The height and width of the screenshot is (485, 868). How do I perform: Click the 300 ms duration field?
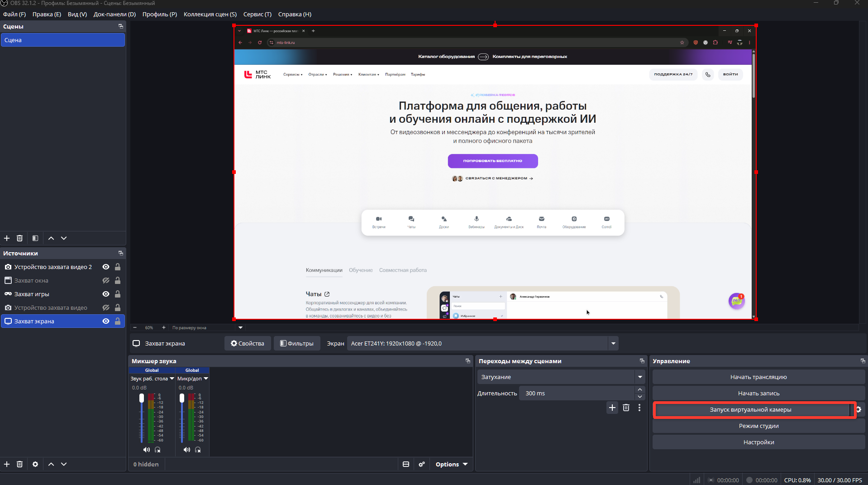point(577,393)
